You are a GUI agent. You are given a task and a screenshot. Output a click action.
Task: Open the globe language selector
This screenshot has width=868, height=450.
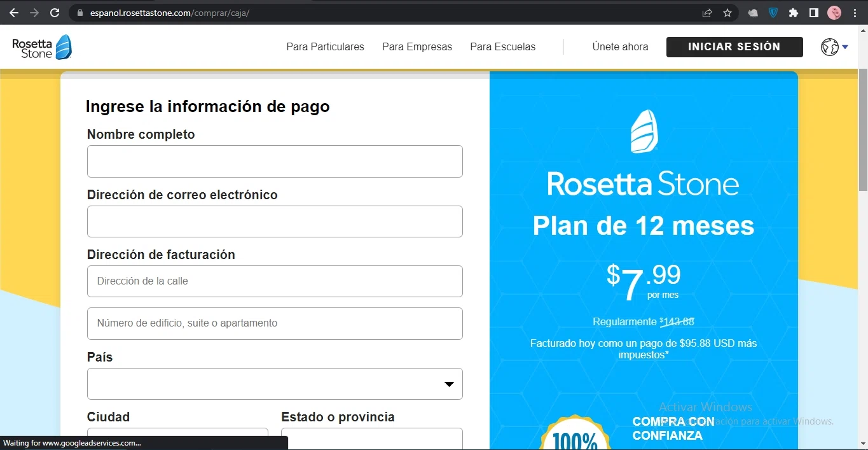[829, 46]
